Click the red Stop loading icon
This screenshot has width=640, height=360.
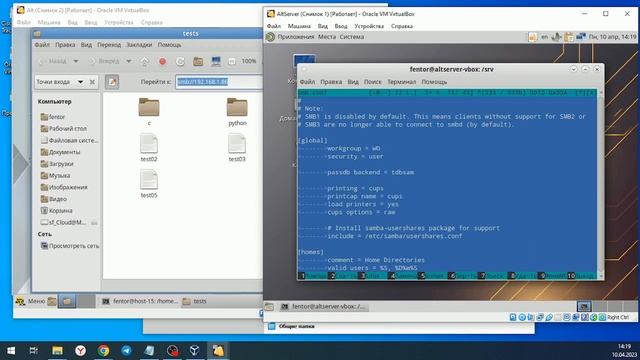(162, 61)
